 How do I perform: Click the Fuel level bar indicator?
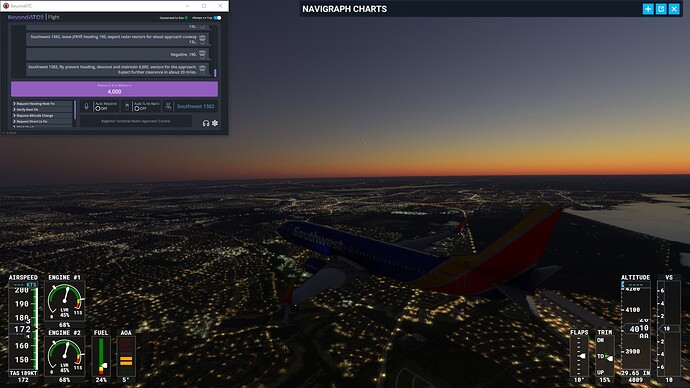pyautogui.click(x=101, y=356)
